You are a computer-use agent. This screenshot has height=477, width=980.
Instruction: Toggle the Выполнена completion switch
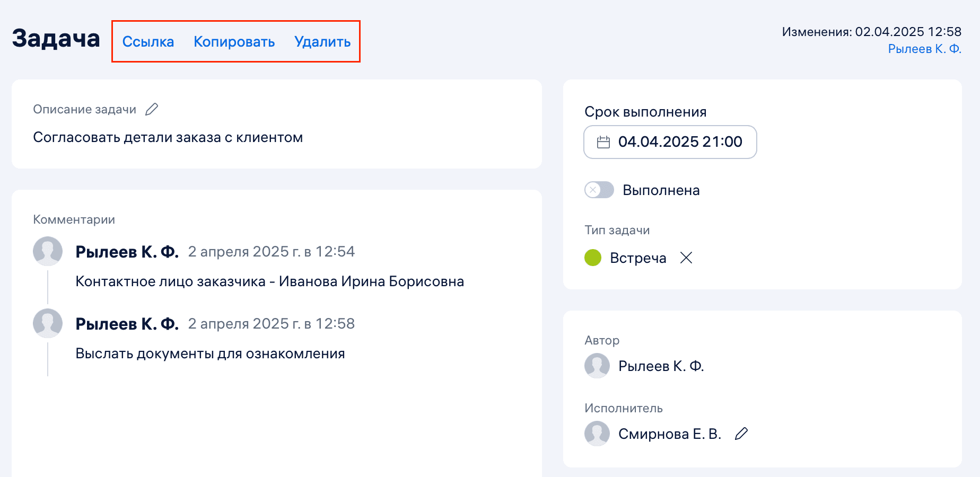pyautogui.click(x=599, y=190)
